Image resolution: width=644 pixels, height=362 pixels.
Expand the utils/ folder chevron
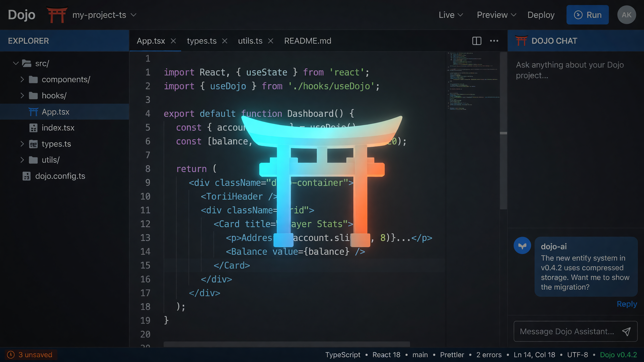(x=22, y=160)
